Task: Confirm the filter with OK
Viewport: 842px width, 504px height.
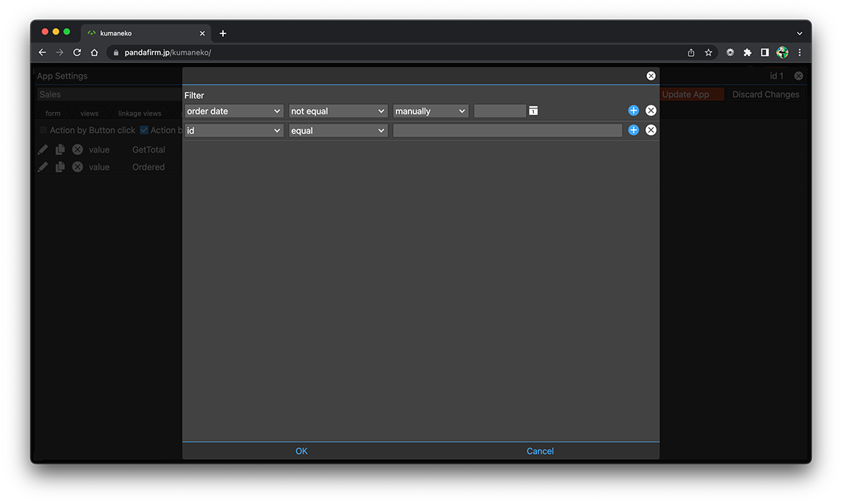Action: tap(301, 451)
